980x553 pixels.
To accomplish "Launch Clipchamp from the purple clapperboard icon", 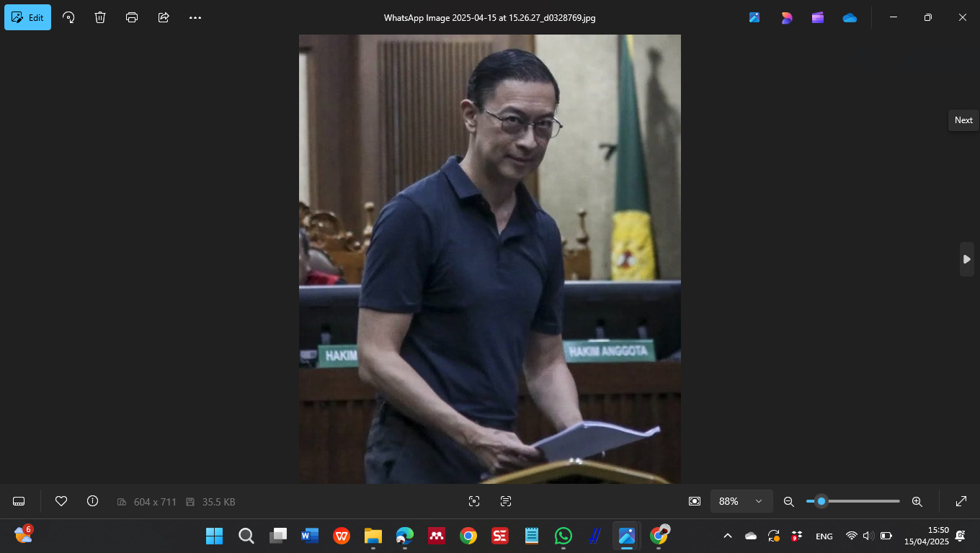I will point(818,17).
